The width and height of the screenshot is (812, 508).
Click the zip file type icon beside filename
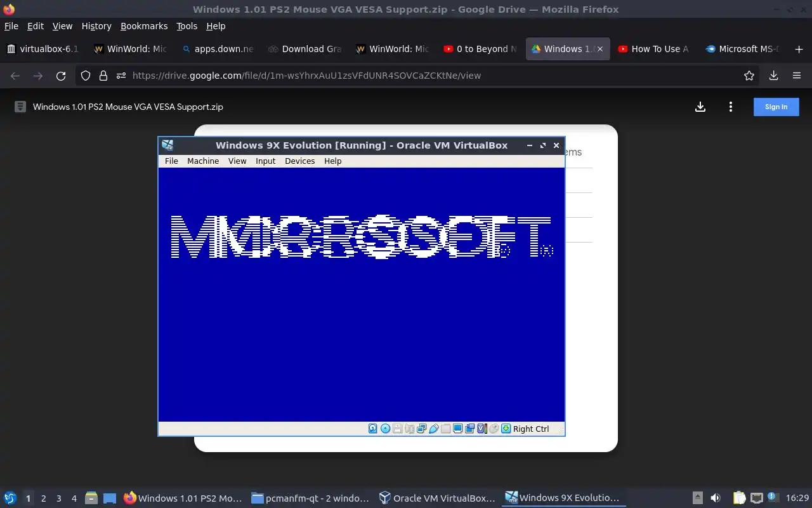20,107
